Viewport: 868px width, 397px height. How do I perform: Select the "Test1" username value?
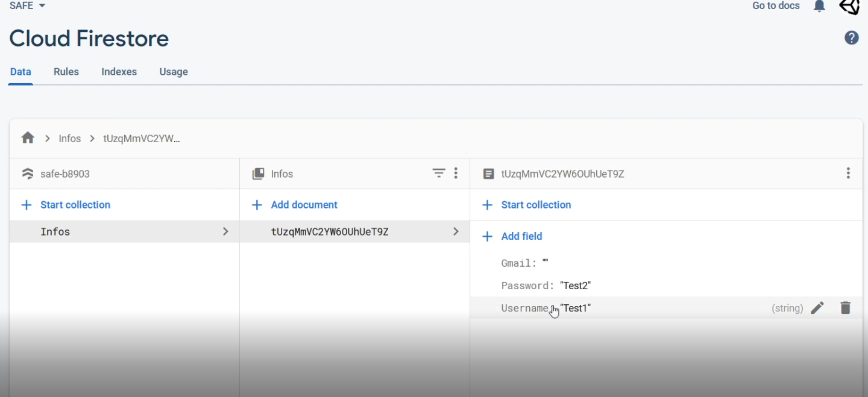[575, 308]
